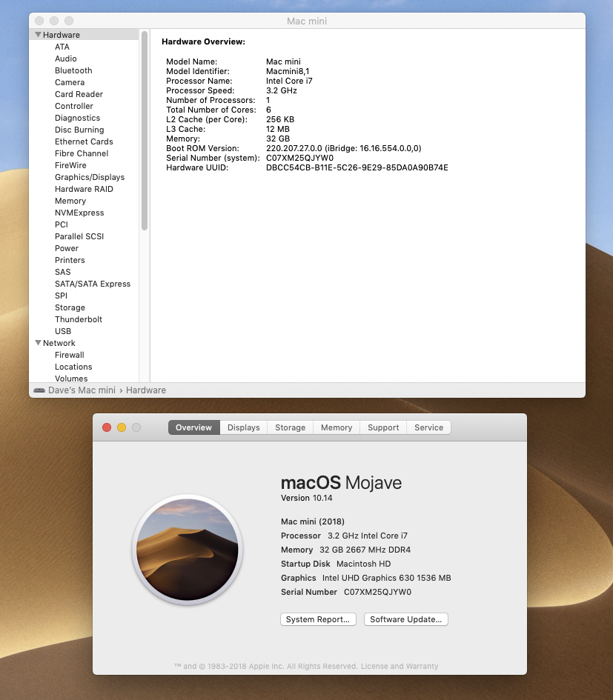Select Parallel SCSI entry
The width and height of the screenshot is (613, 700).
pos(79,236)
